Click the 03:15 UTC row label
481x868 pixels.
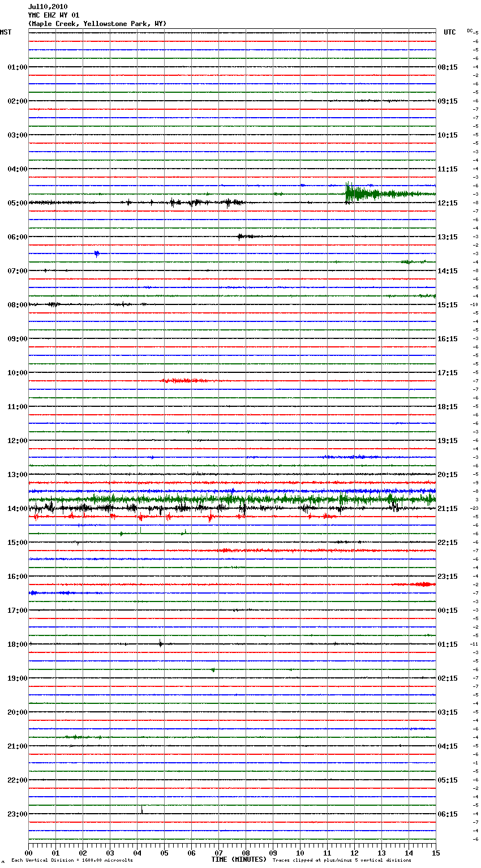[x=448, y=712]
